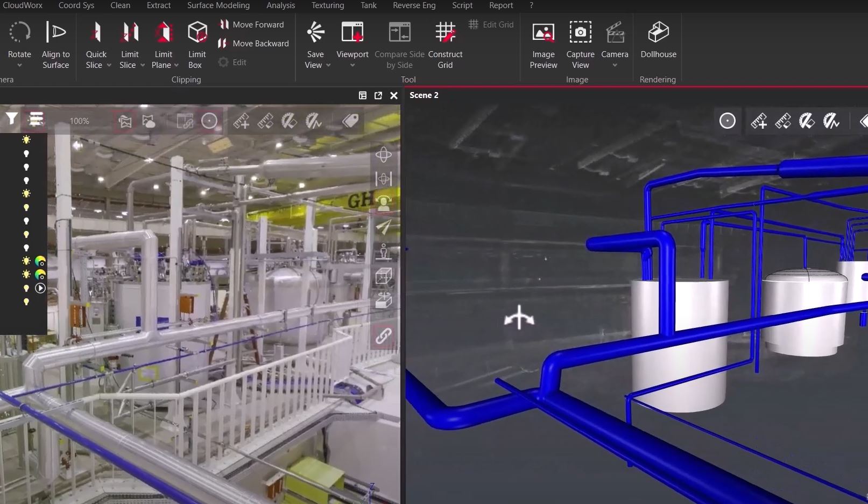Click the Align to Surface tool
Screen dimensions: 868x504
[x=55, y=44]
